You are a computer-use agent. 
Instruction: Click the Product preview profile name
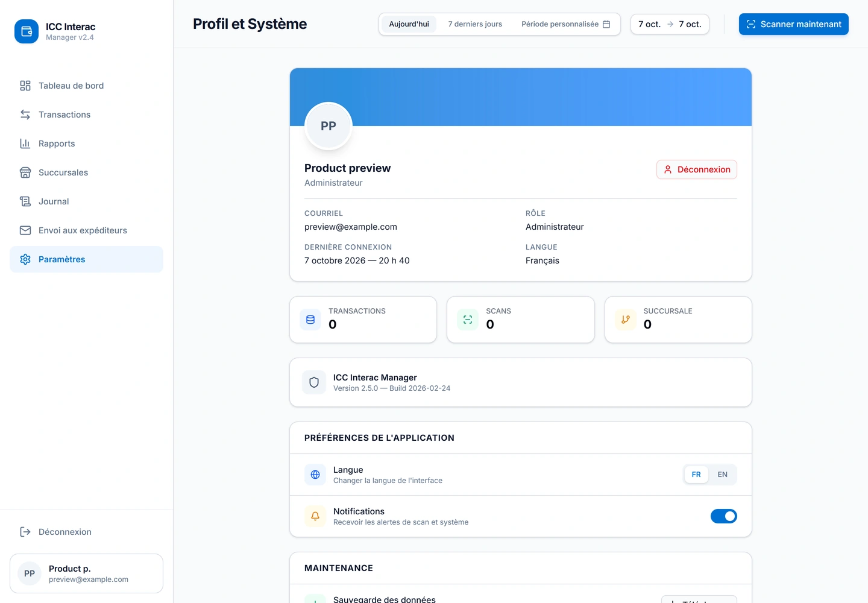pyautogui.click(x=347, y=168)
